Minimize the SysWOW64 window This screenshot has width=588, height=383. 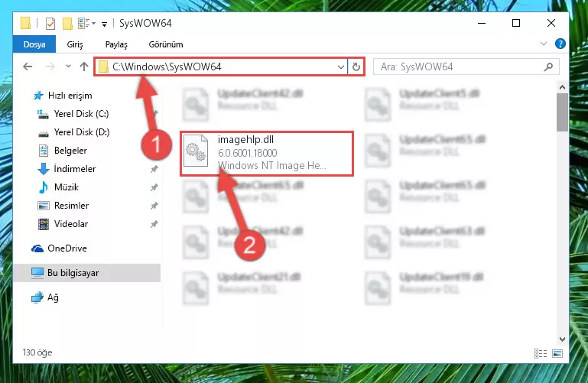[482, 23]
